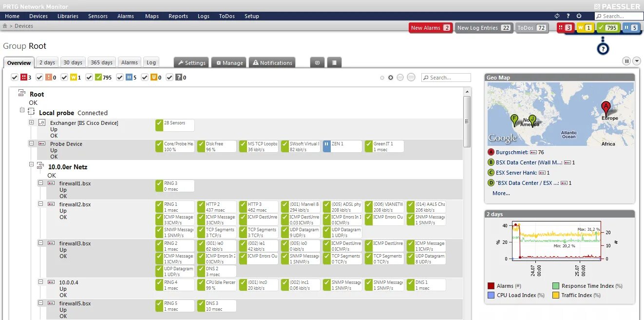Image resolution: width=644 pixels, height=320 pixels.
Task: Open the warning sensors badge showing 1
Action: [x=585, y=28]
